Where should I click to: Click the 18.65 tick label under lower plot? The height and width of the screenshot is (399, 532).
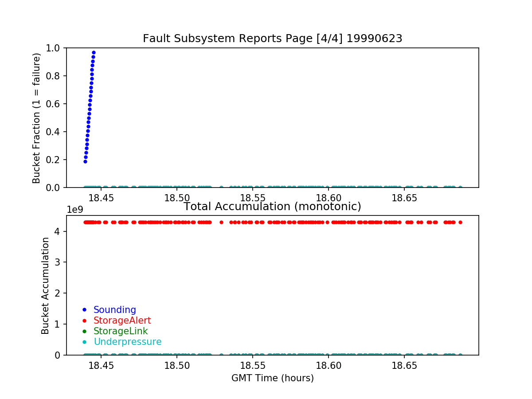(x=404, y=366)
